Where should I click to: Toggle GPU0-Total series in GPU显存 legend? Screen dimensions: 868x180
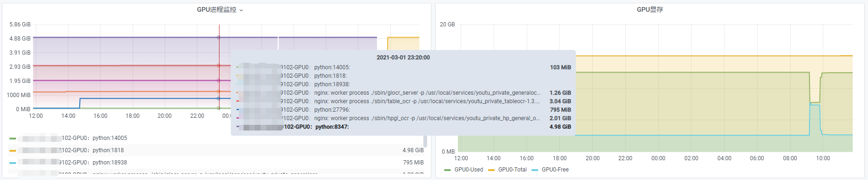pyautogui.click(x=513, y=170)
